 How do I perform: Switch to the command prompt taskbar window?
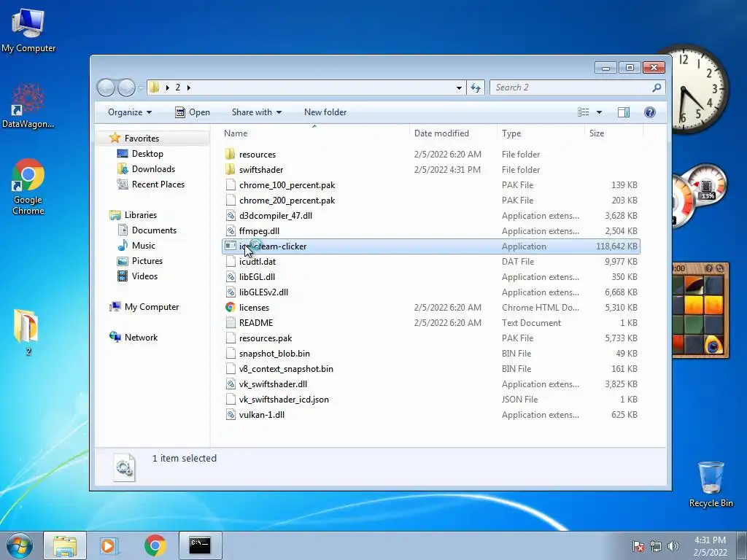(x=200, y=545)
